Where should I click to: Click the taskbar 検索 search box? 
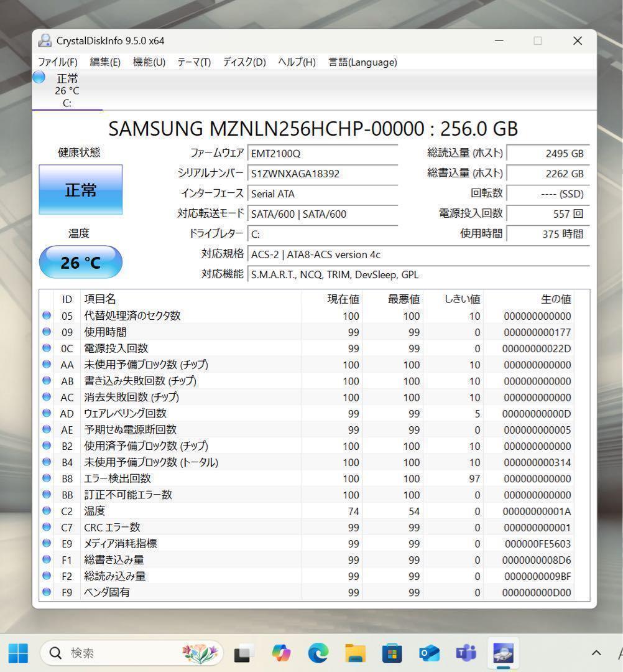coord(131,653)
